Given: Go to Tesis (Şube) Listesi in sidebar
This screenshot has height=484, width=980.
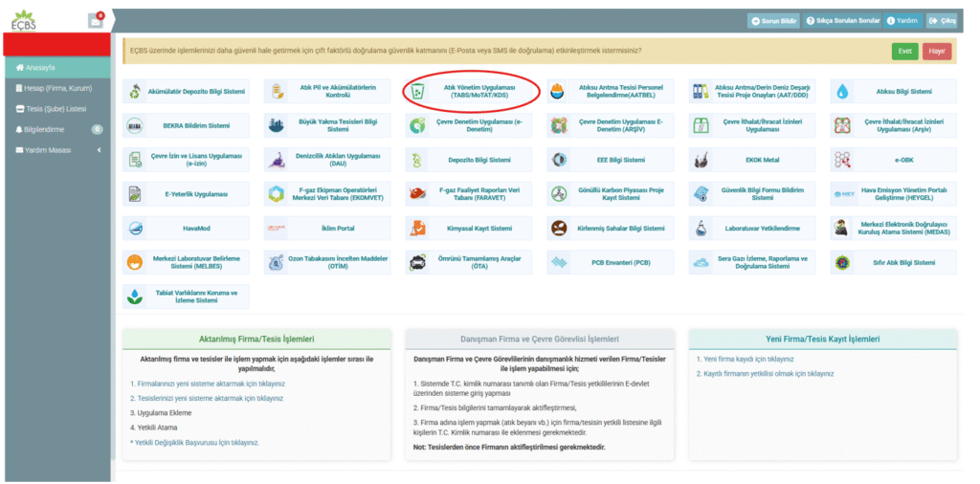Looking at the screenshot, I should tap(56, 108).
